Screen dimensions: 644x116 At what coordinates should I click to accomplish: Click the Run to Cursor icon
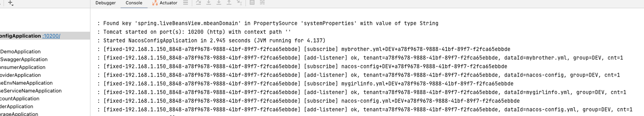click(239, 3)
